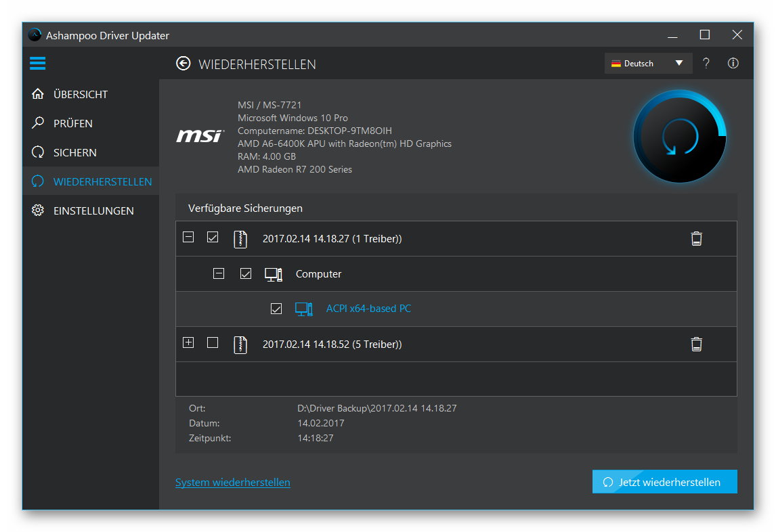This screenshot has width=776, height=532.
Task: Select the Sichern backup icon
Action: [x=38, y=152]
